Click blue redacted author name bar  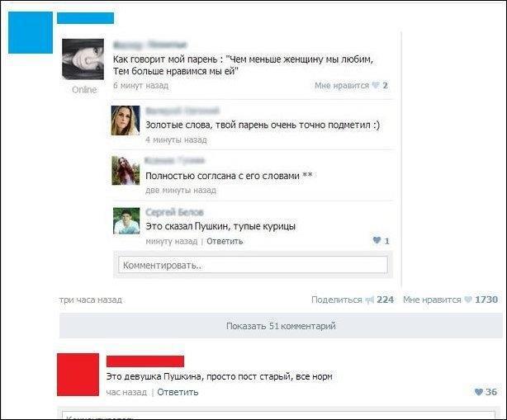pos(85,18)
